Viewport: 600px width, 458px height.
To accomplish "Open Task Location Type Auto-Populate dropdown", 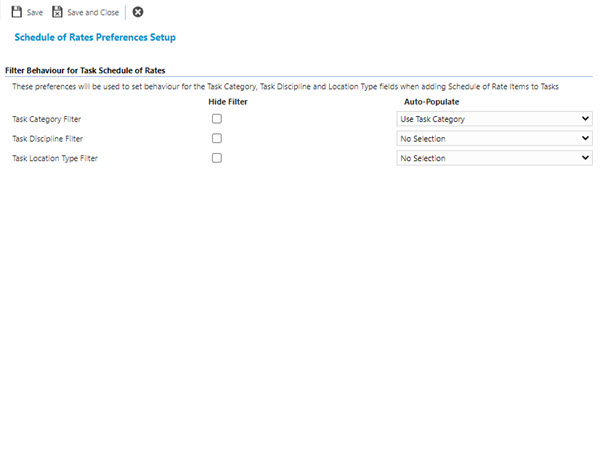I will coord(494,158).
